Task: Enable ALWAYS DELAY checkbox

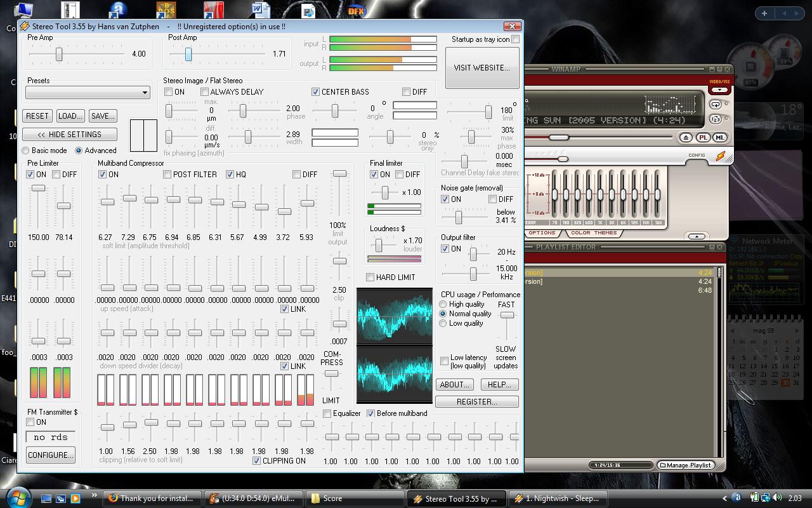Action: coord(204,92)
